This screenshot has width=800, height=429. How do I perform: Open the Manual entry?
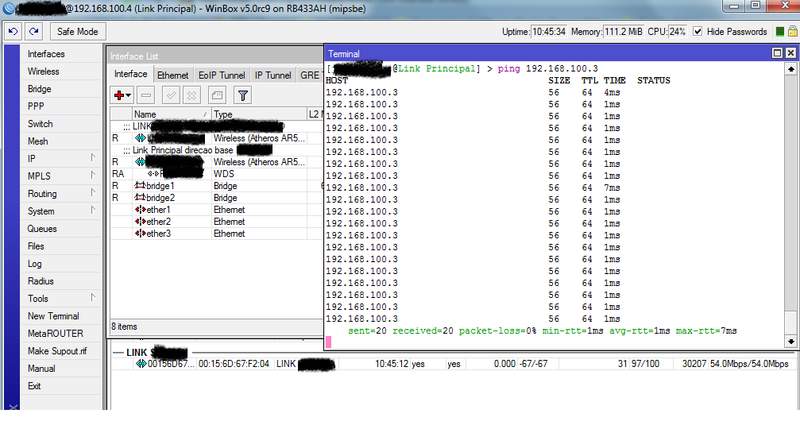point(41,368)
